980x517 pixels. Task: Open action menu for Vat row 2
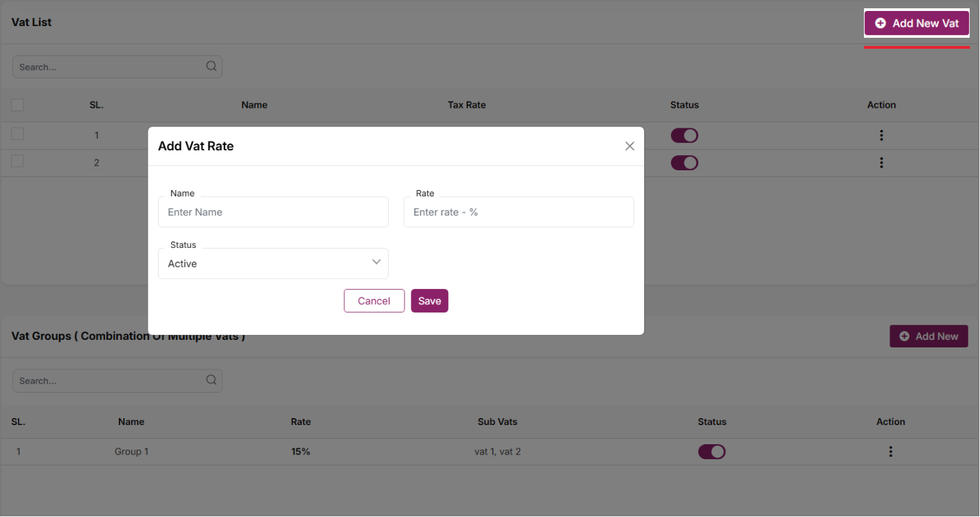[881, 163]
